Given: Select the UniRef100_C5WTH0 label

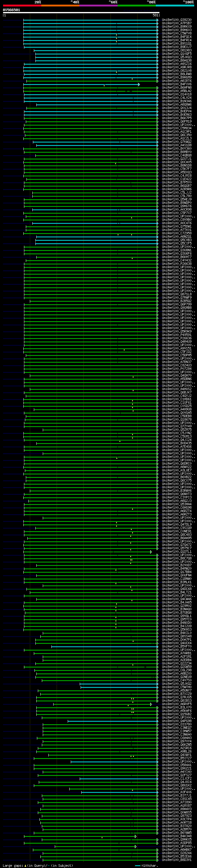Looking at the screenshot, I should [177, 687].
